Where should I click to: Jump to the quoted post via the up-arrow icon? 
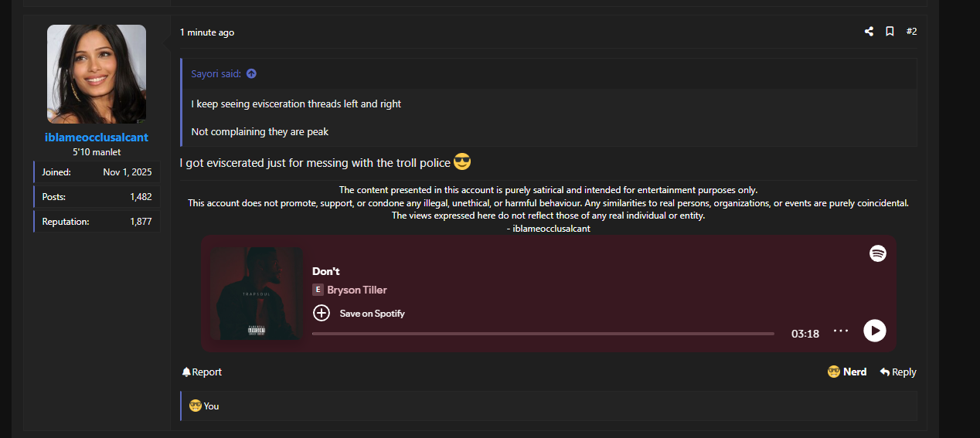(x=251, y=74)
